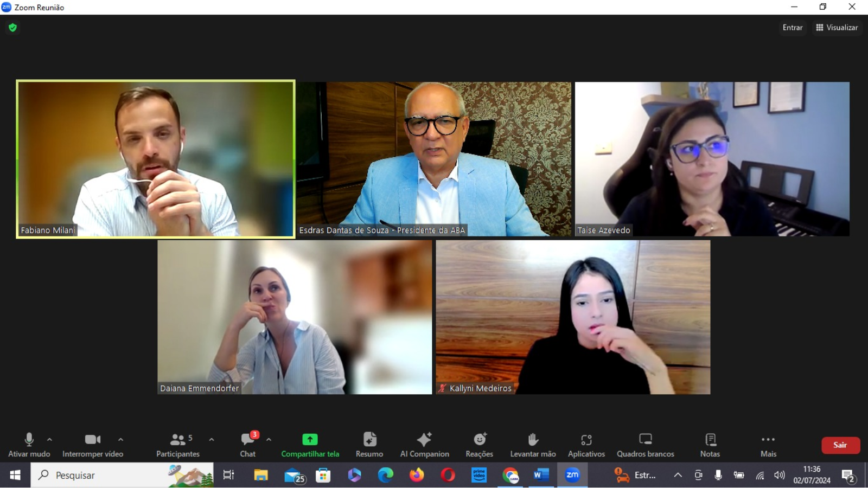Click the green encryption shield icon
This screenshot has width=868, height=488.
click(13, 28)
